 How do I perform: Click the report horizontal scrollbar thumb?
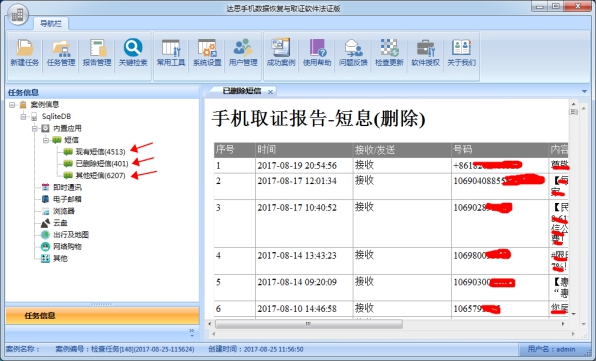(309, 324)
